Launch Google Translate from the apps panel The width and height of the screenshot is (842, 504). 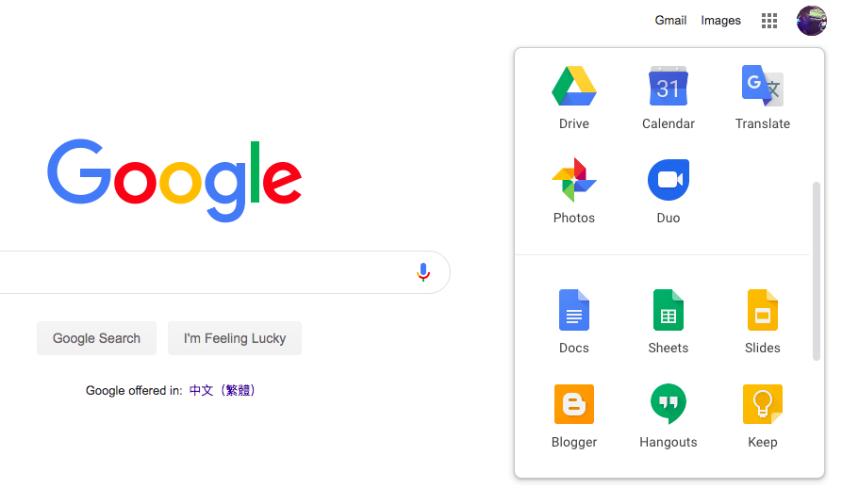coord(763,86)
